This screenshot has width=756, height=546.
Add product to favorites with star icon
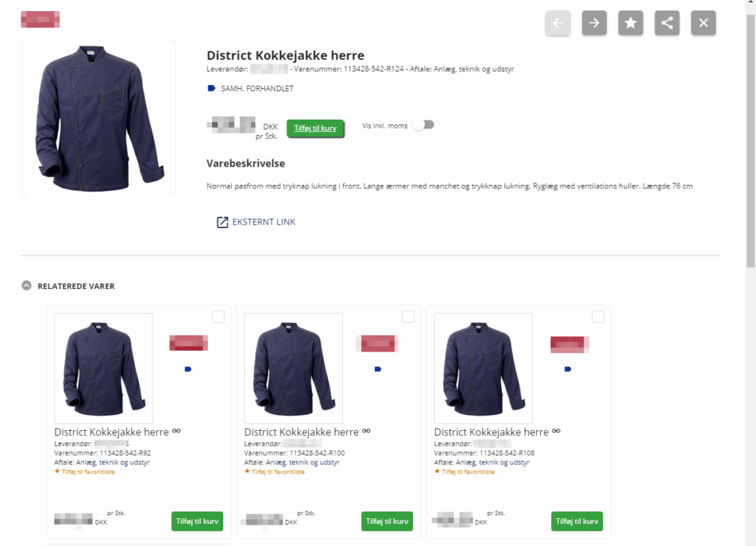(630, 23)
